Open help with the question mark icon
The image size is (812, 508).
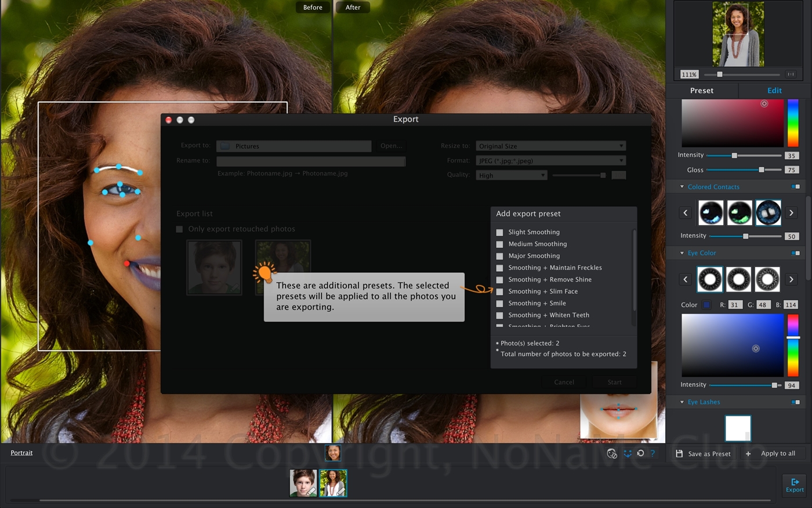tap(652, 453)
